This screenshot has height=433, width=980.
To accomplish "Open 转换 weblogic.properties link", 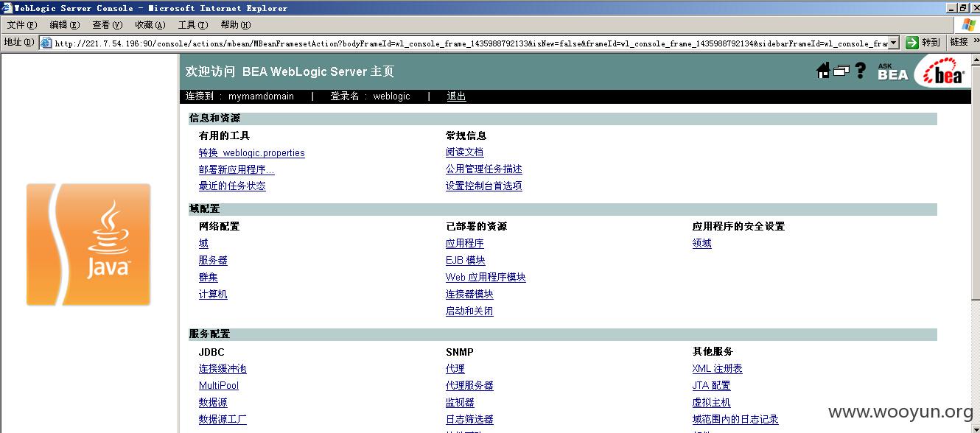I will coord(252,153).
